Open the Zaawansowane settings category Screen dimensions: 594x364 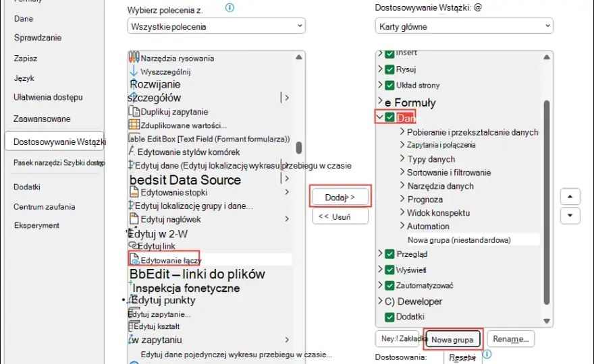[x=42, y=119]
